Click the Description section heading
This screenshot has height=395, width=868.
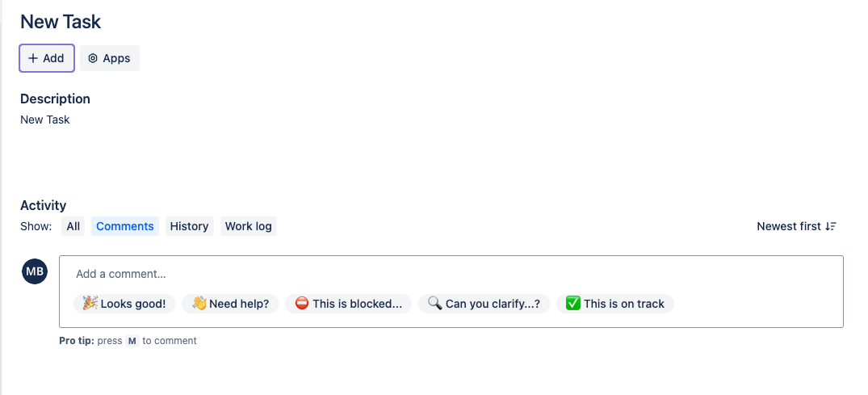(55, 99)
